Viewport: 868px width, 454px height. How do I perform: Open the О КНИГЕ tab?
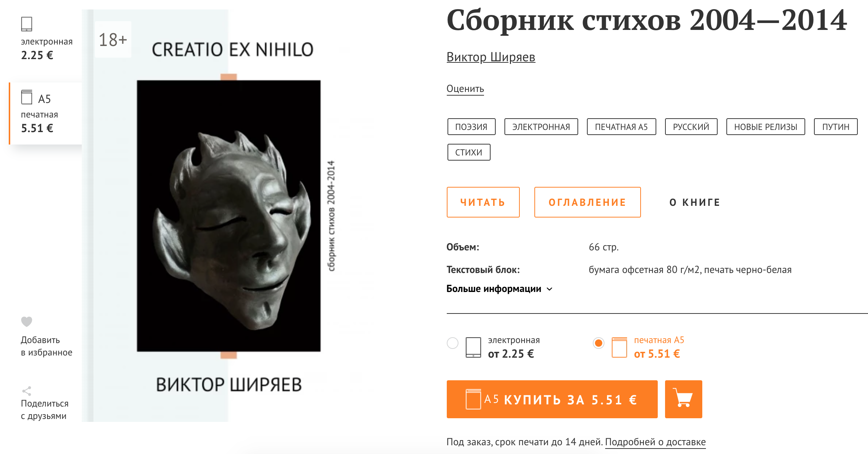click(695, 202)
